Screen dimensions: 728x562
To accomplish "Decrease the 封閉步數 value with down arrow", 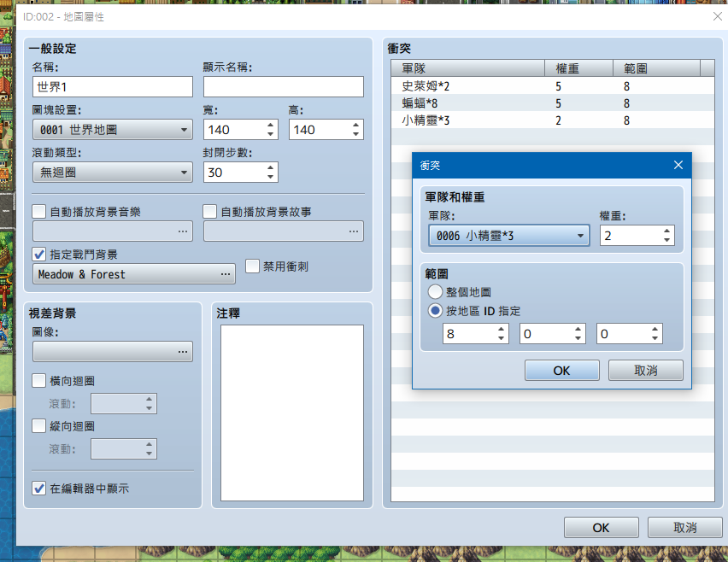I will [x=270, y=177].
